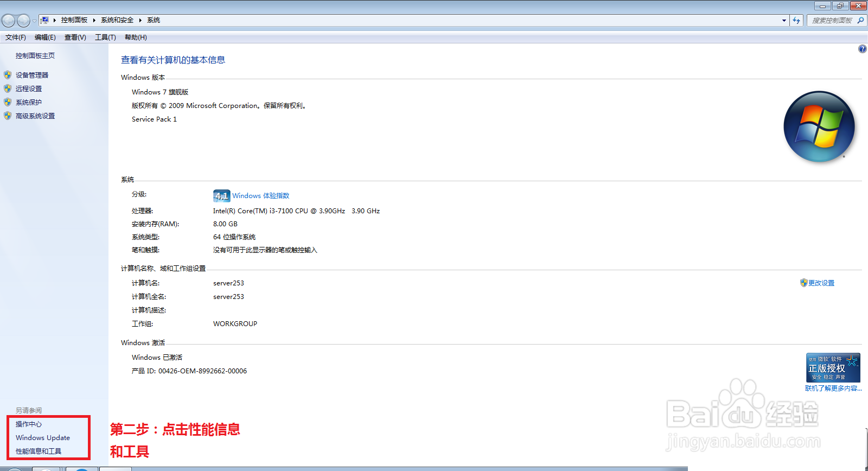Click the 64 位操作系统 value
Viewport: 868px width, 471px height.
(x=234, y=237)
